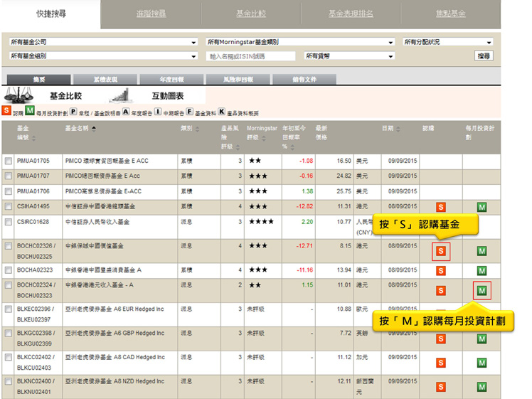Select the 年度回報 view tab
This screenshot has height=399, width=532.
pos(171,80)
